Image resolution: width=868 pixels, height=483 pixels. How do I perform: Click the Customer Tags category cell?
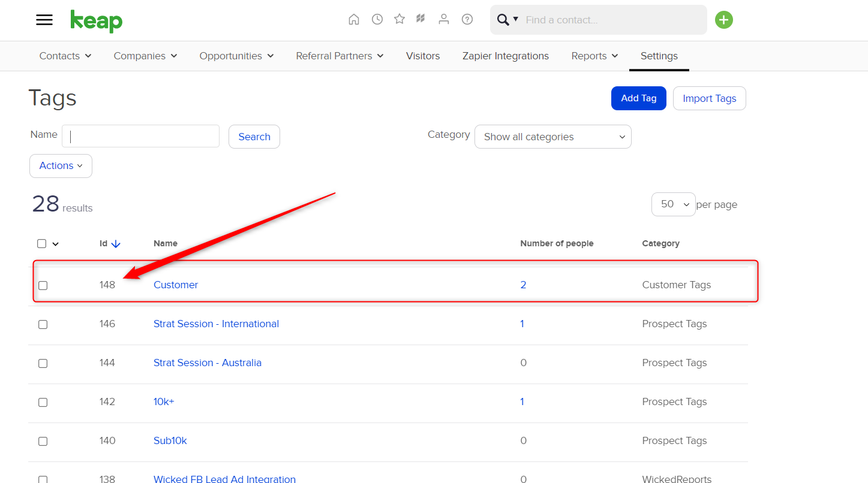676,285
